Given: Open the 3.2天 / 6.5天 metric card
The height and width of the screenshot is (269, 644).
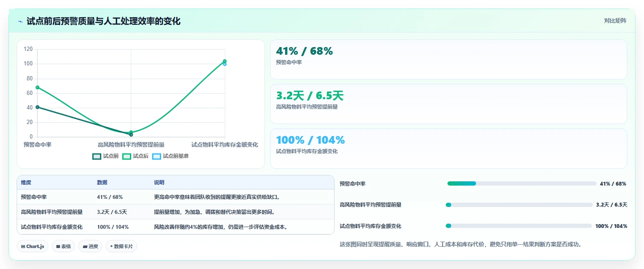Looking at the screenshot, I should pyautogui.click(x=449, y=104).
